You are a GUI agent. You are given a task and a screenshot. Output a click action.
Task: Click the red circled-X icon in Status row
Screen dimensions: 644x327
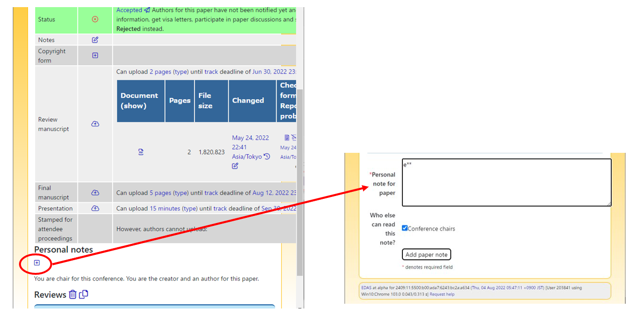(95, 19)
